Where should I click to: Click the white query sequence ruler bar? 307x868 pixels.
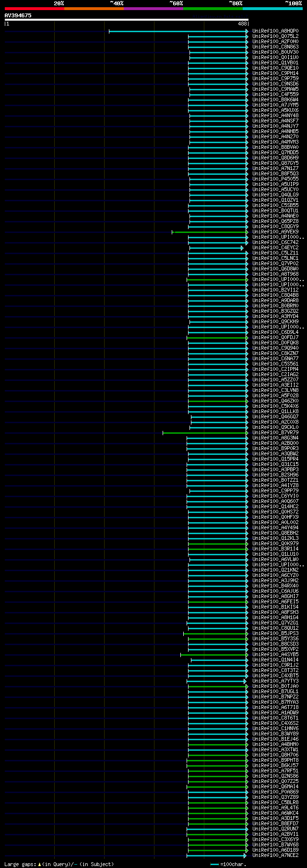point(127,20)
